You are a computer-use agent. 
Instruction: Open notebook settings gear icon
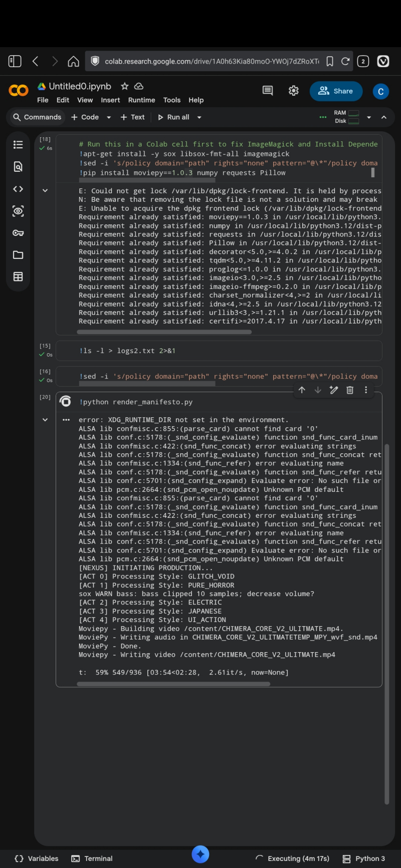pos(294,91)
